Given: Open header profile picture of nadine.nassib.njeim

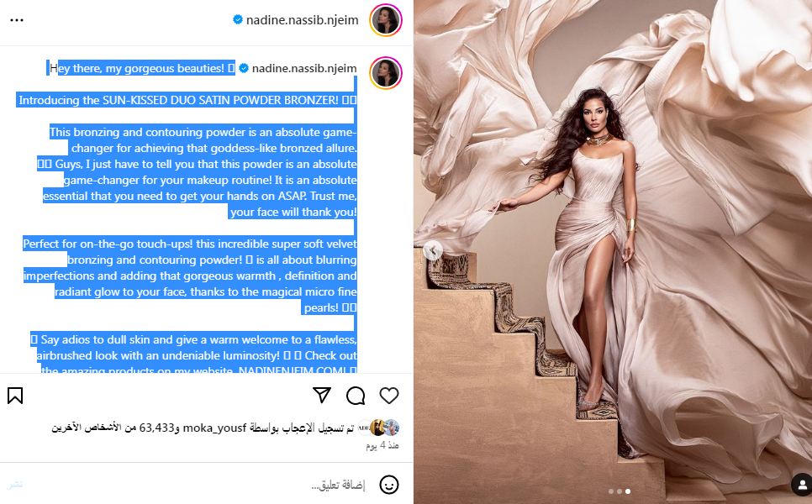Looking at the screenshot, I should coord(386,20).
